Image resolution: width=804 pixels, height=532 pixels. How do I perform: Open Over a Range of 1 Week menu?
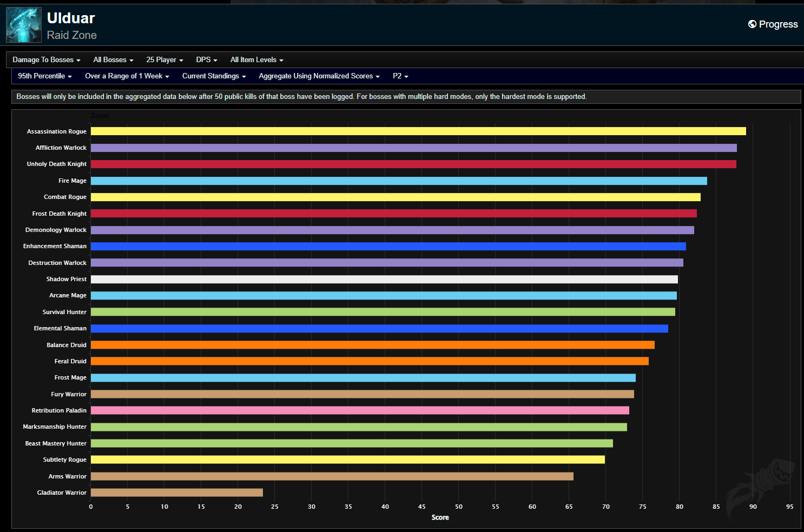pos(127,76)
